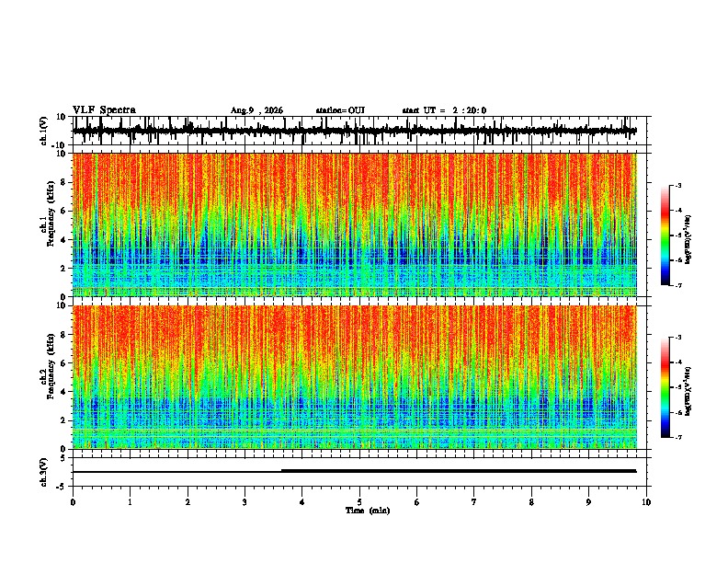Click the "4" kHz tick of ch.2 spectrogram
Viewport: 728px width, 563px height.
pyautogui.click(x=64, y=392)
